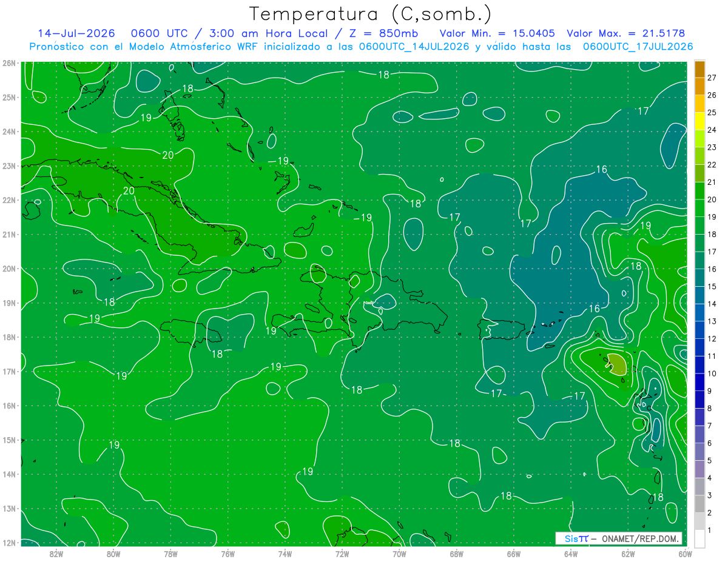Click the latitude label '22N'

8,200
